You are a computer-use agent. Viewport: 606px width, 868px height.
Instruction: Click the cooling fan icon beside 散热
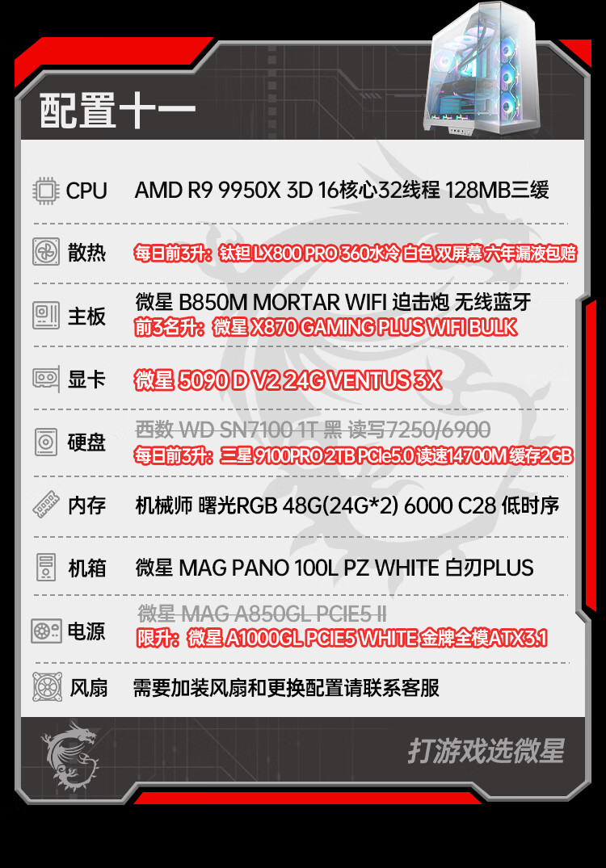[x=45, y=252]
